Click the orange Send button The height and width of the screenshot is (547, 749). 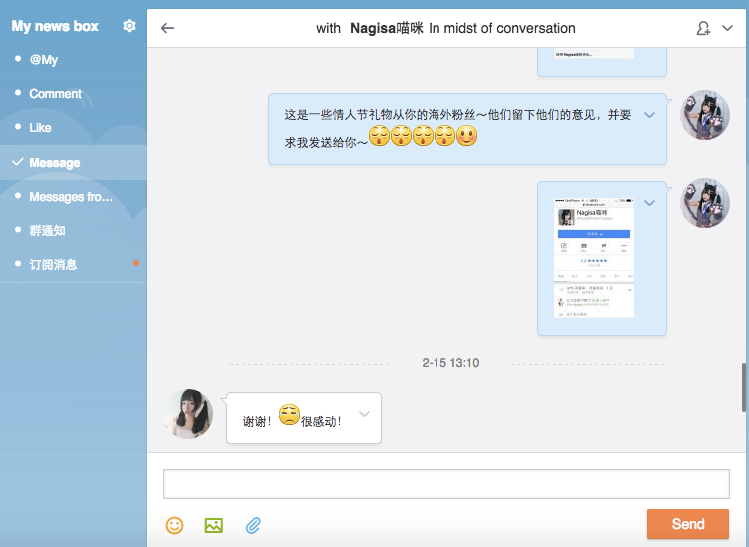coord(688,524)
